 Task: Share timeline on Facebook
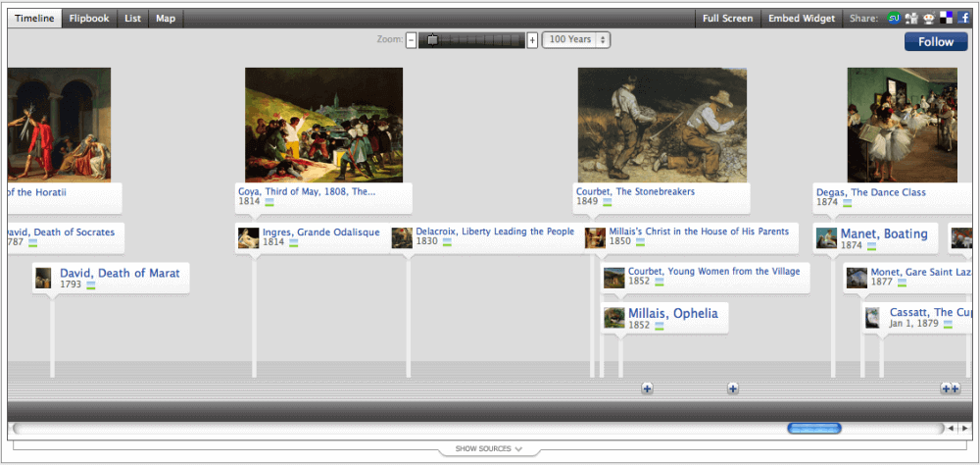pos(963,19)
